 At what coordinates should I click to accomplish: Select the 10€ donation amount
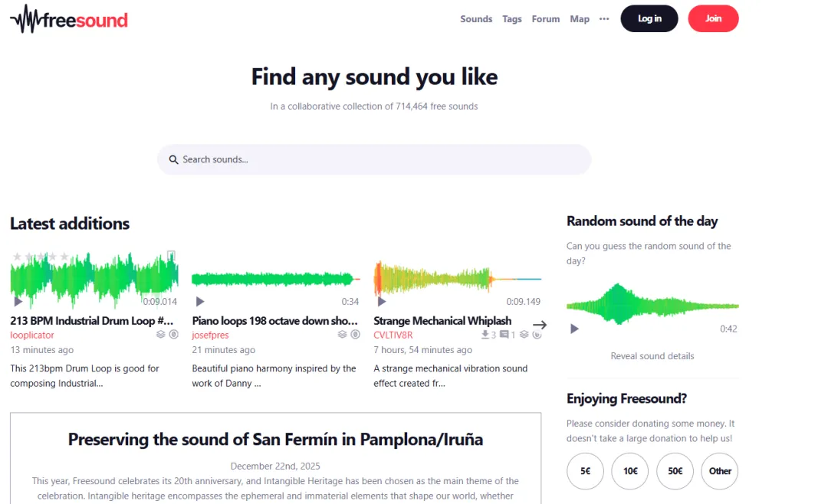point(630,471)
